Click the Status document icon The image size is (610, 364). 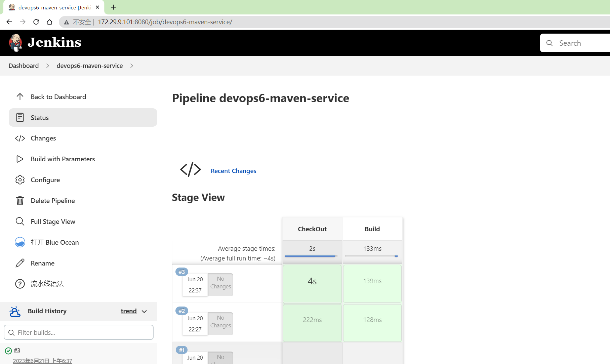tap(20, 118)
